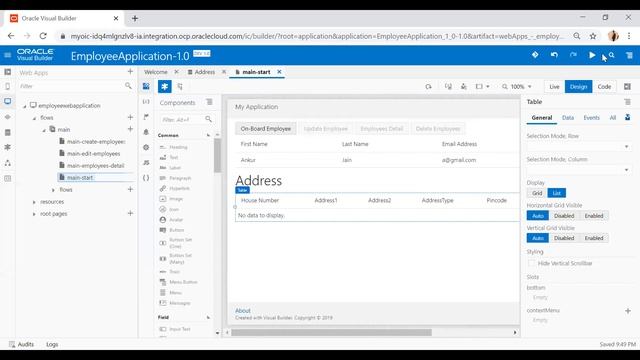The width and height of the screenshot is (640, 360).
Task: Click Delete Employees button on canvas
Action: [438, 129]
